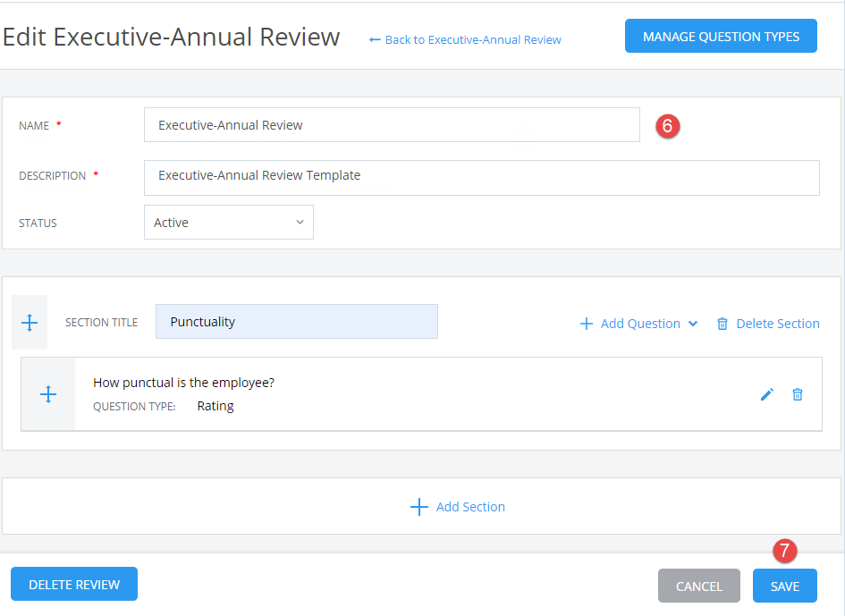Image resolution: width=845 pixels, height=616 pixels.
Task: Open Manage Question Types
Action: (721, 36)
